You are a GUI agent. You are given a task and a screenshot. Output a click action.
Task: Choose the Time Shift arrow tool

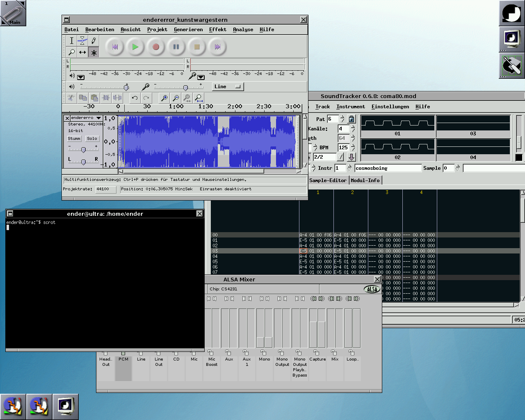point(82,52)
